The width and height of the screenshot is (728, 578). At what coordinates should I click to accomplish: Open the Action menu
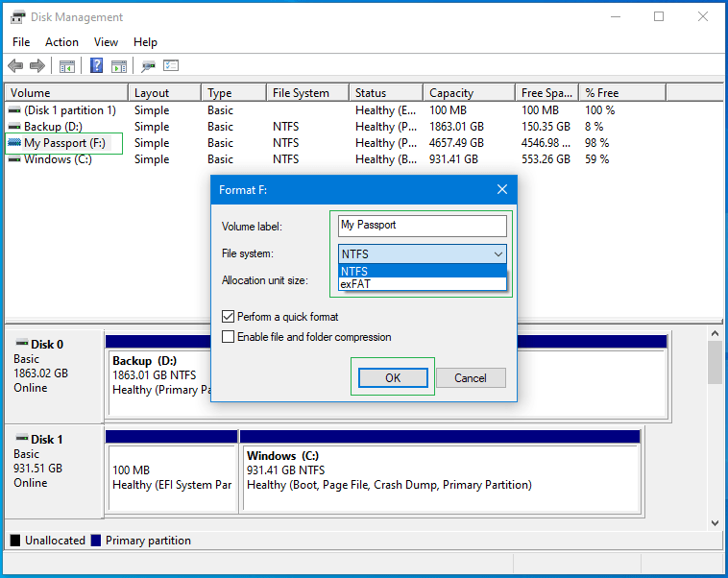pyautogui.click(x=61, y=42)
